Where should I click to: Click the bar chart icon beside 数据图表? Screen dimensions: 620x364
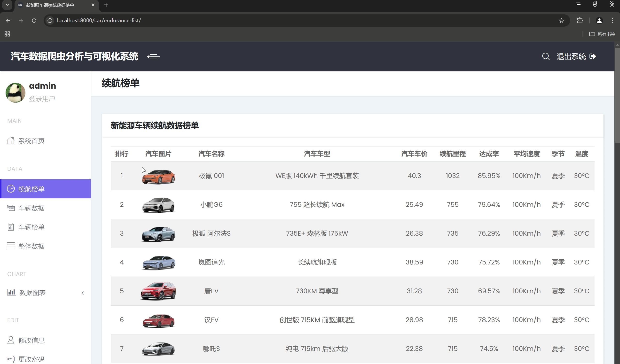[11, 292]
